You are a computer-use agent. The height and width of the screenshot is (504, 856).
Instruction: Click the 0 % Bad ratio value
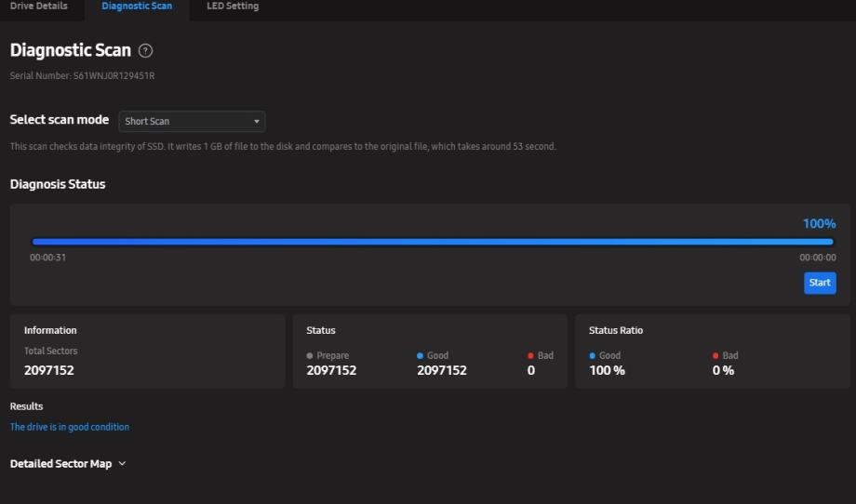(723, 370)
